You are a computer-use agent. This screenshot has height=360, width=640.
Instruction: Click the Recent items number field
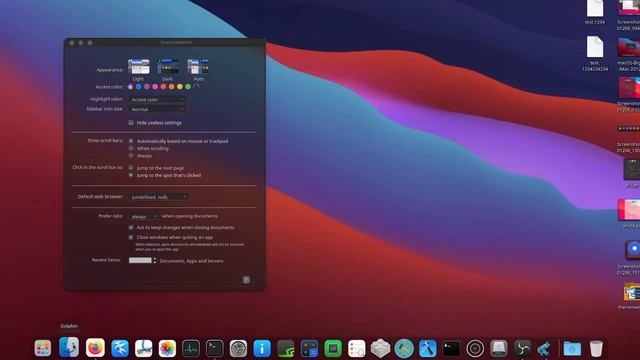click(140, 260)
